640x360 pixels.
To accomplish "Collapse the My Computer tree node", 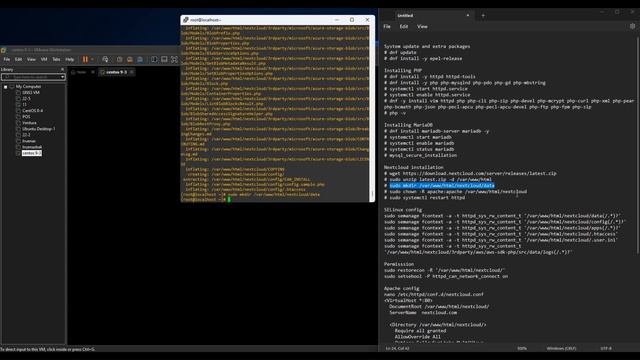I will click(x=5, y=87).
